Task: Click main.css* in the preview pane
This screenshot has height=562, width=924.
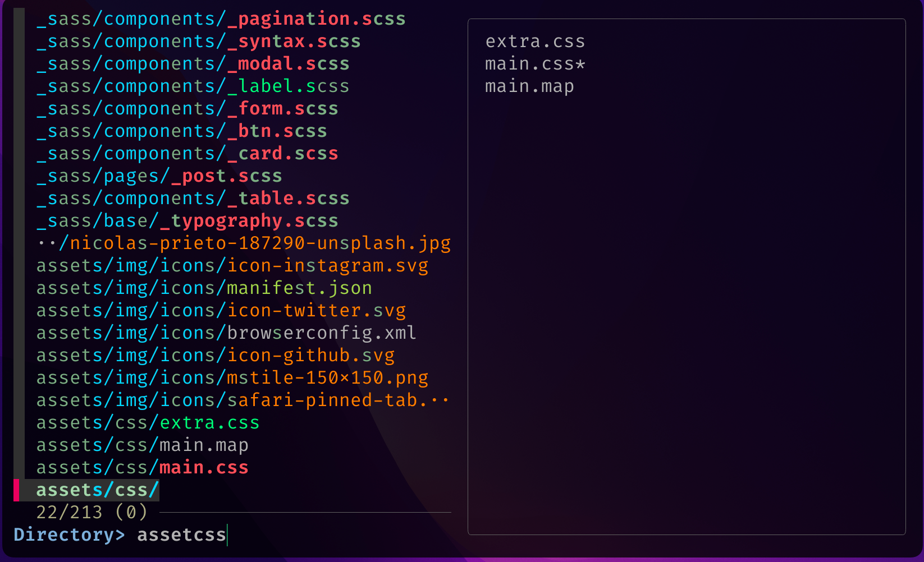Action: 534,64
